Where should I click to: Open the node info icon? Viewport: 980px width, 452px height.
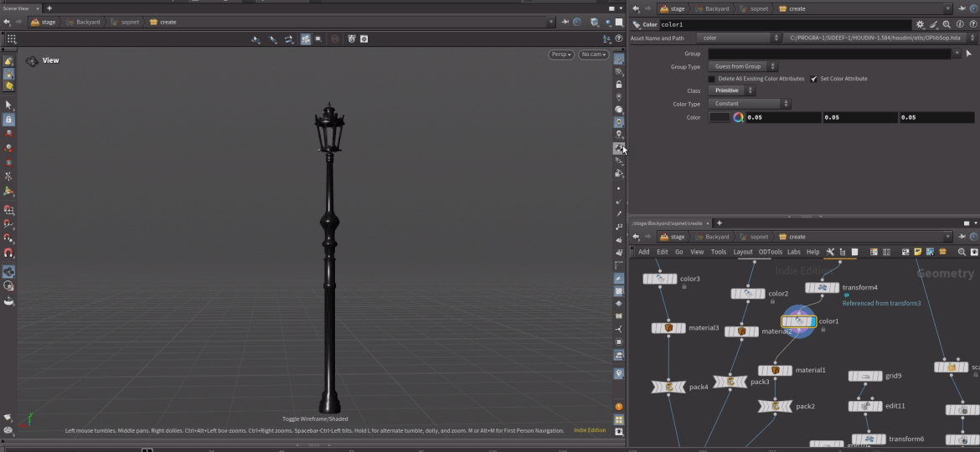pyautogui.click(x=959, y=25)
